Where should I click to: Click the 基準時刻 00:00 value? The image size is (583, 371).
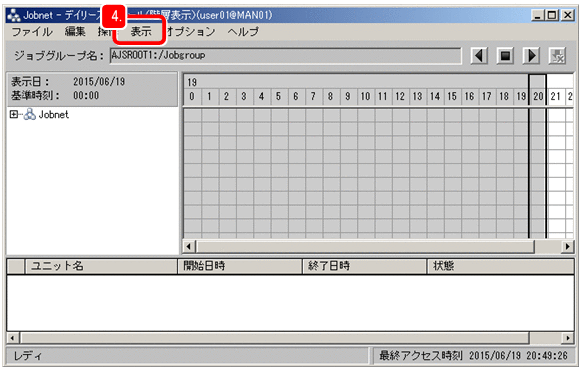click(x=86, y=96)
